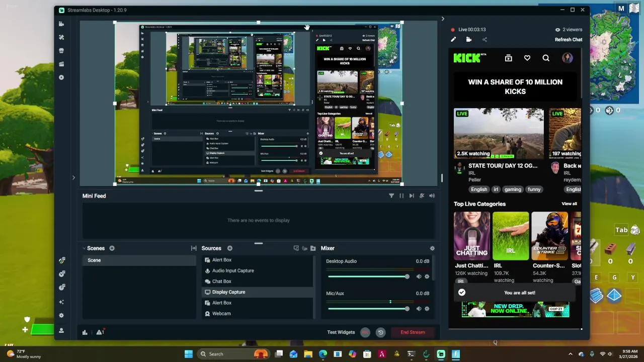Open the notifications warning icon

[x=100, y=332]
